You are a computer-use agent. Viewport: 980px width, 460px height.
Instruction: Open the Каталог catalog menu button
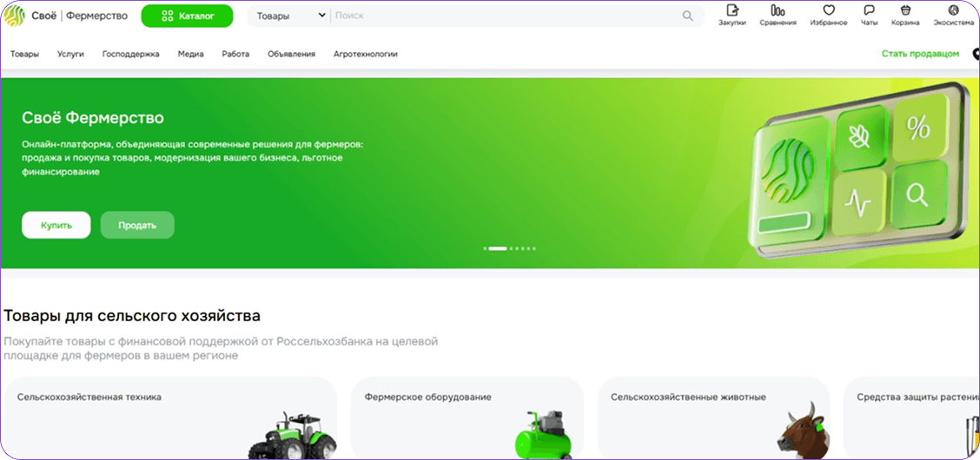187,16
